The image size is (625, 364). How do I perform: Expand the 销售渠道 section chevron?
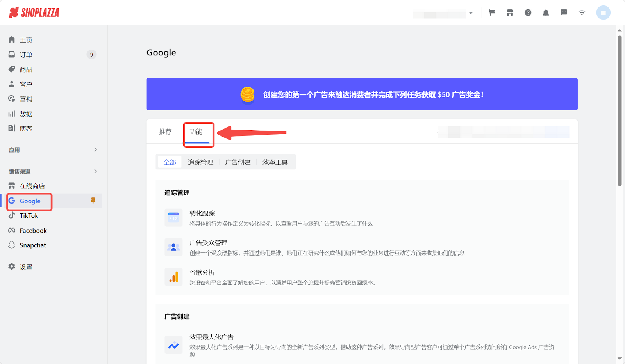pyautogui.click(x=95, y=171)
